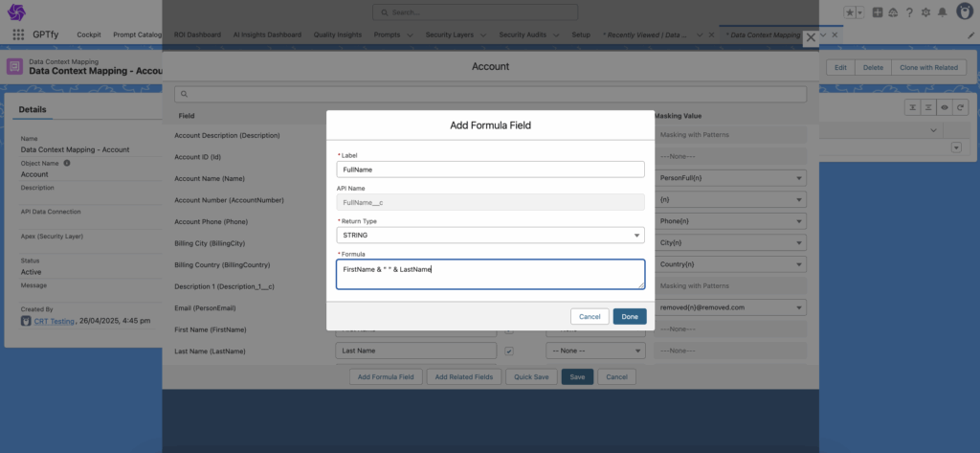Click the Add Formula Field button
The width and height of the screenshot is (980, 453).
[386, 376]
